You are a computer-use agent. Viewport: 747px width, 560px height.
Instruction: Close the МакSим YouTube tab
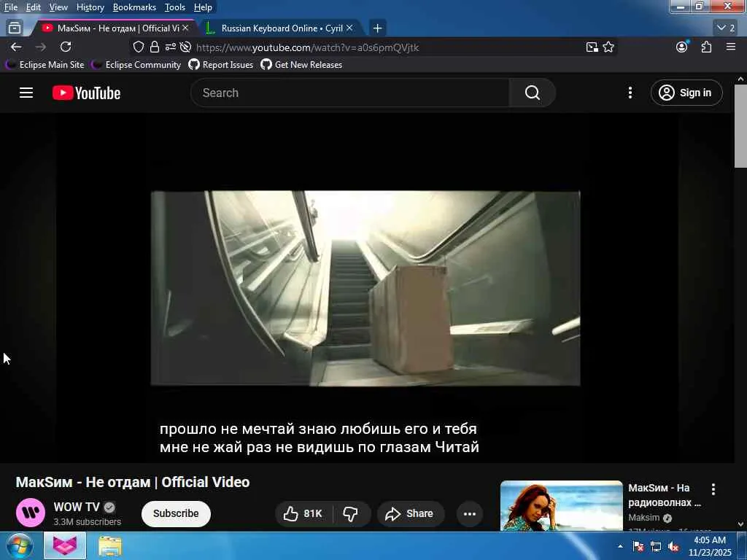(185, 28)
